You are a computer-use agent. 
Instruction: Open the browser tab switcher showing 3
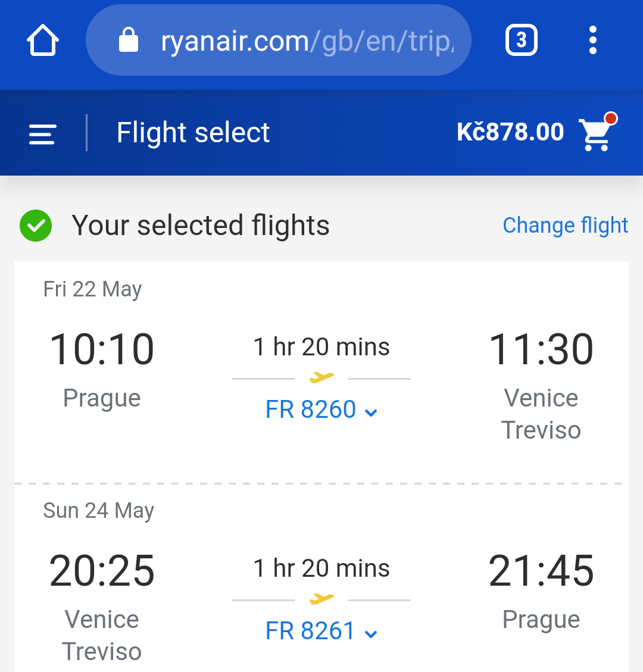click(x=522, y=40)
